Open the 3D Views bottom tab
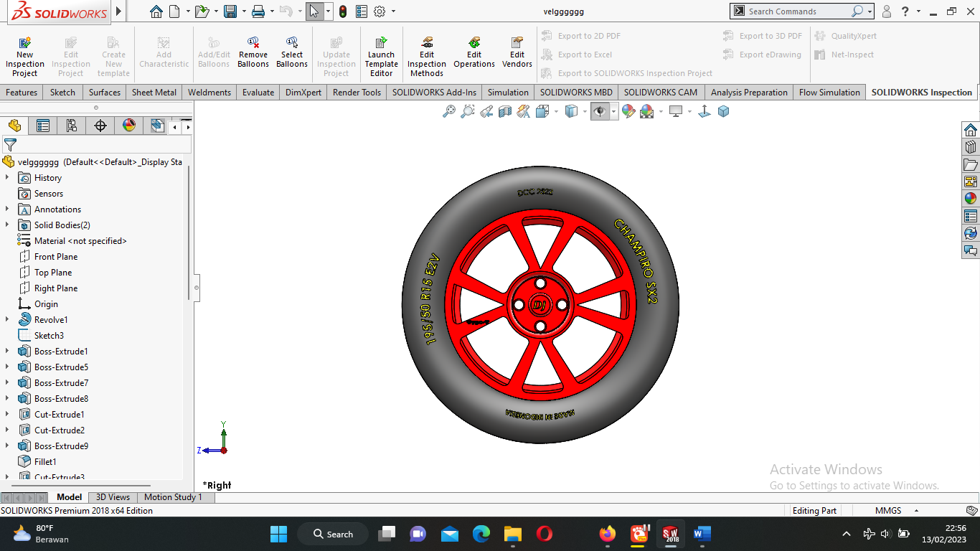This screenshot has width=980, height=551. pyautogui.click(x=113, y=497)
